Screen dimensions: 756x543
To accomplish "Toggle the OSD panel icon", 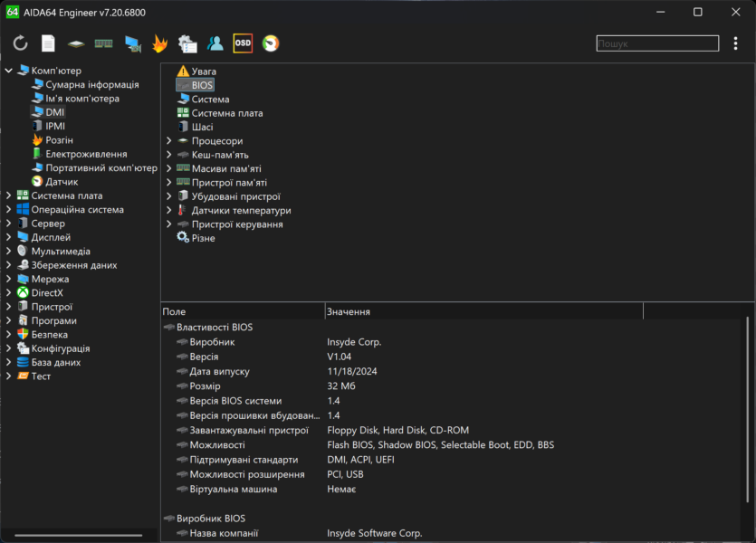I will [x=243, y=43].
